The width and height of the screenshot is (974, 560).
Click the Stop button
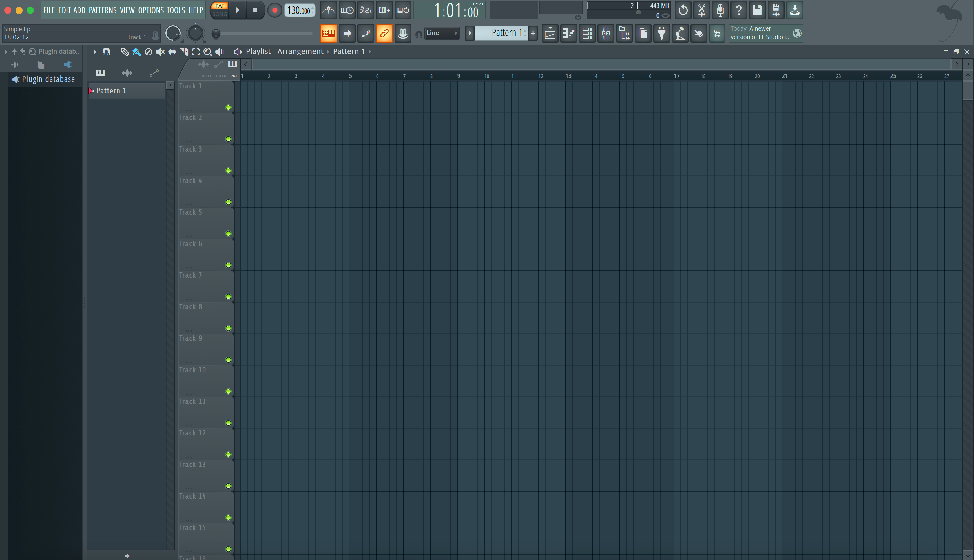[255, 10]
